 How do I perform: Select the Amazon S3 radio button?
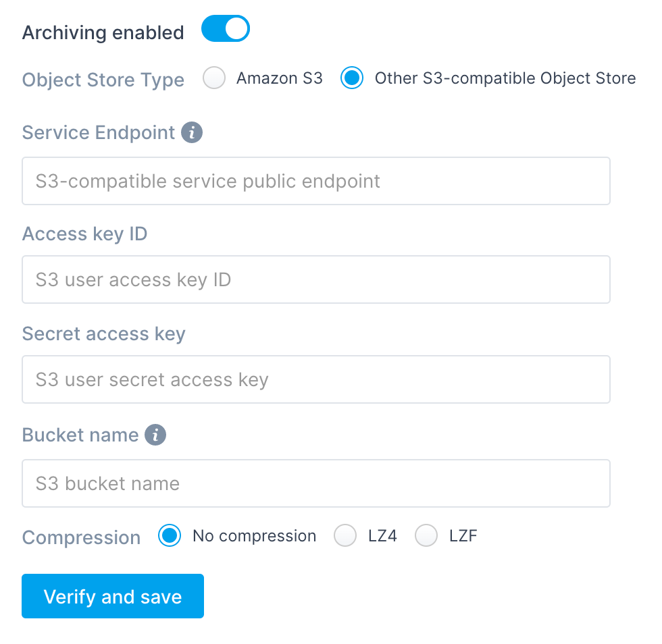pyautogui.click(x=214, y=78)
